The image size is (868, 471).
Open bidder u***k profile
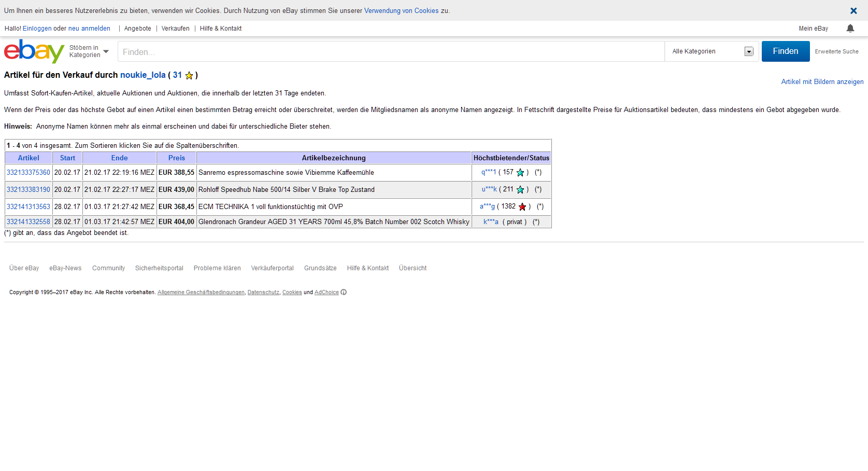[x=489, y=189]
